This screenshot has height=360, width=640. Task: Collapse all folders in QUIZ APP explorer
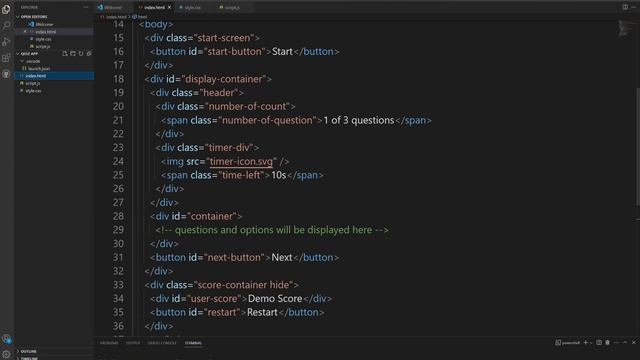pos(89,53)
